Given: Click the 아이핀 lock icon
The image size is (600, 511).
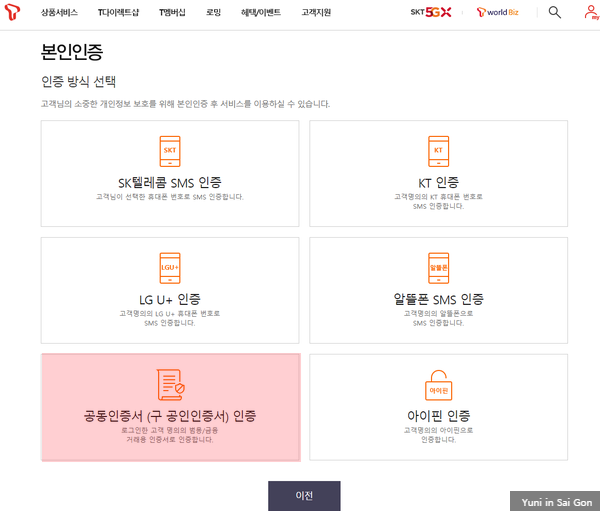Looking at the screenshot, I should (439, 385).
